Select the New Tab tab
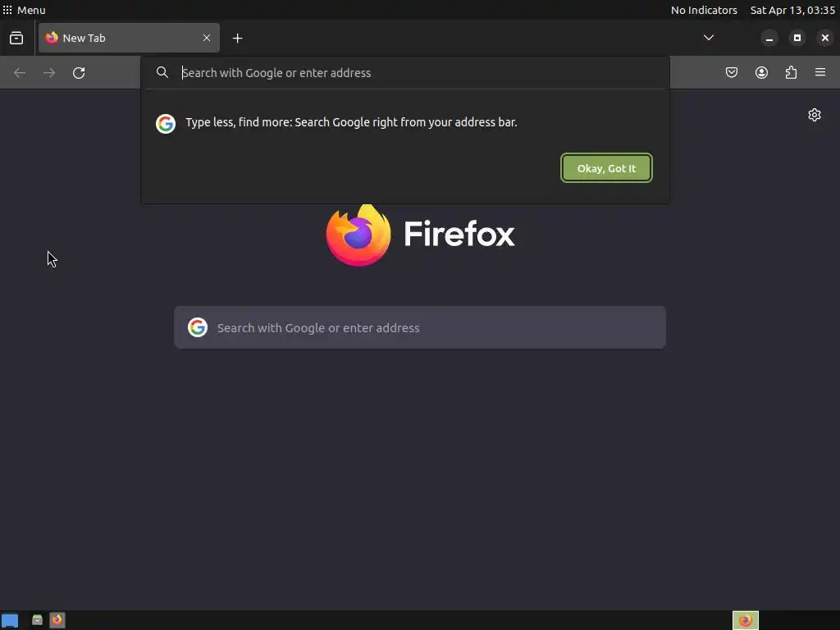Image resolution: width=840 pixels, height=630 pixels. coord(129,38)
